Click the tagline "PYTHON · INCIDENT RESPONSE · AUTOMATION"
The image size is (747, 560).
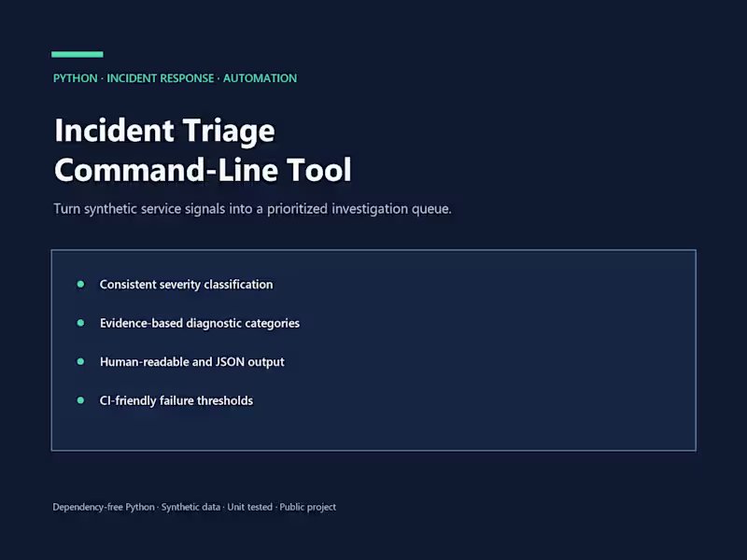(x=175, y=78)
